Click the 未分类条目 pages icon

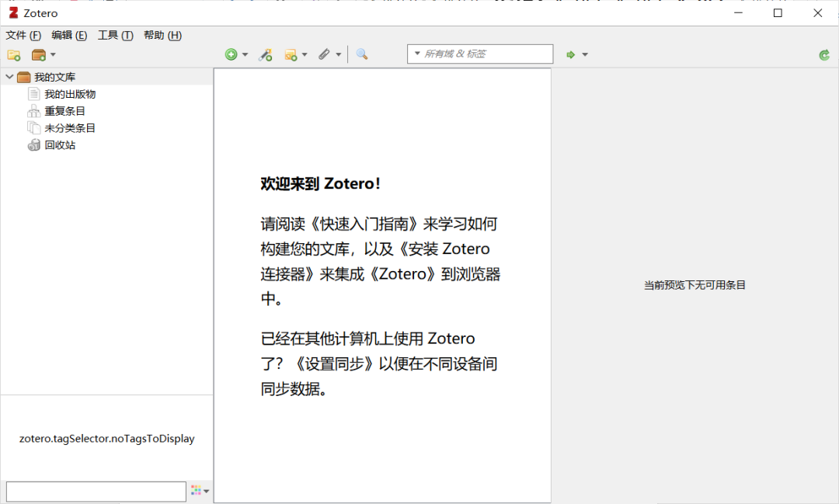click(33, 128)
